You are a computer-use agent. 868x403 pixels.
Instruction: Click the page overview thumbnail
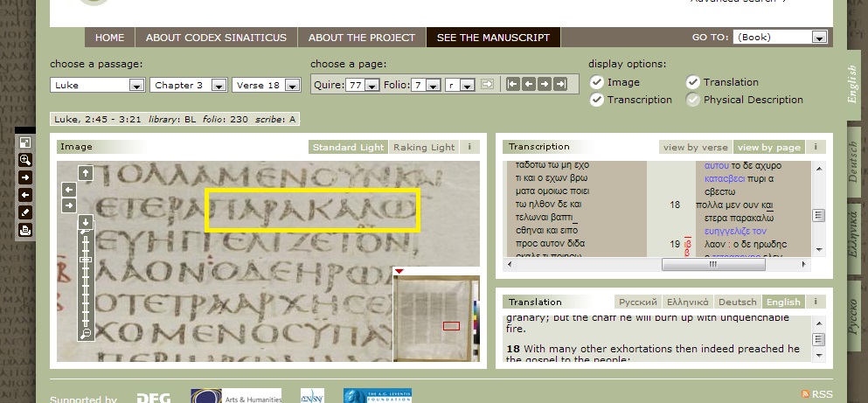click(435, 317)
